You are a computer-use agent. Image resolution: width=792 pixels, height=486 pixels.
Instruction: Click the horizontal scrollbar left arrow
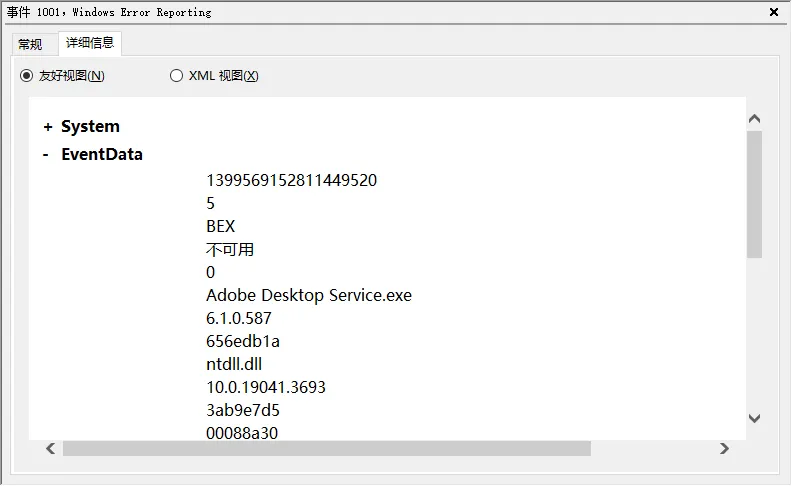click(x=51, y=449)
